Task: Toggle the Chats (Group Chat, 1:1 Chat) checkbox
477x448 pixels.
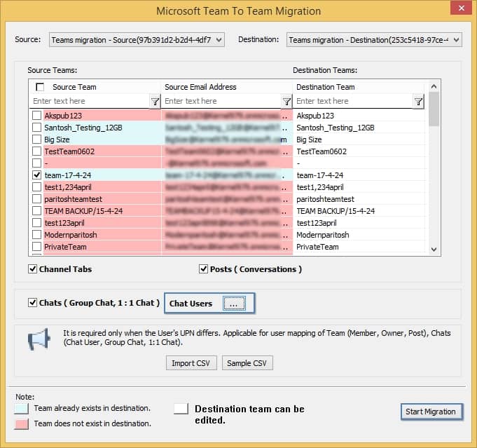Action: 32,303
